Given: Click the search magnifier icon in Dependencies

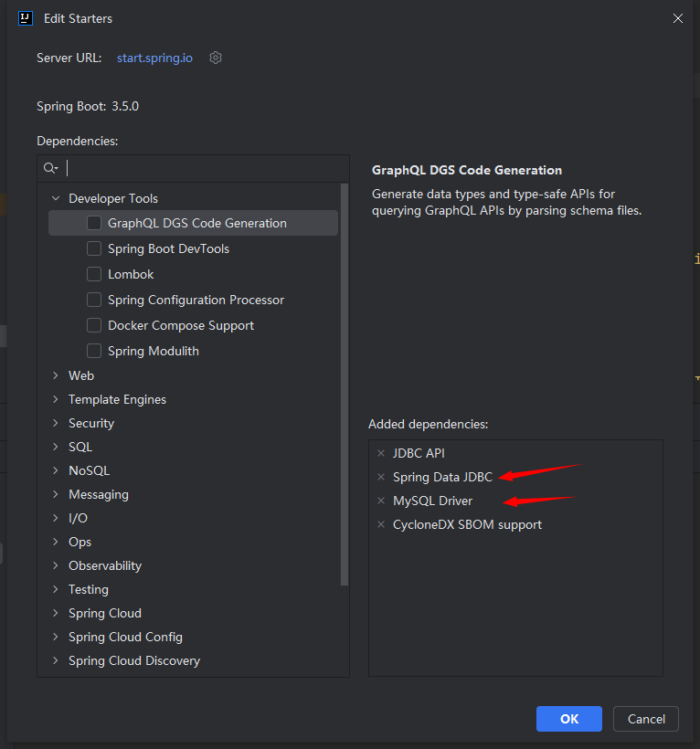Looking at the screenshot, I should click(x=50, y=168).
